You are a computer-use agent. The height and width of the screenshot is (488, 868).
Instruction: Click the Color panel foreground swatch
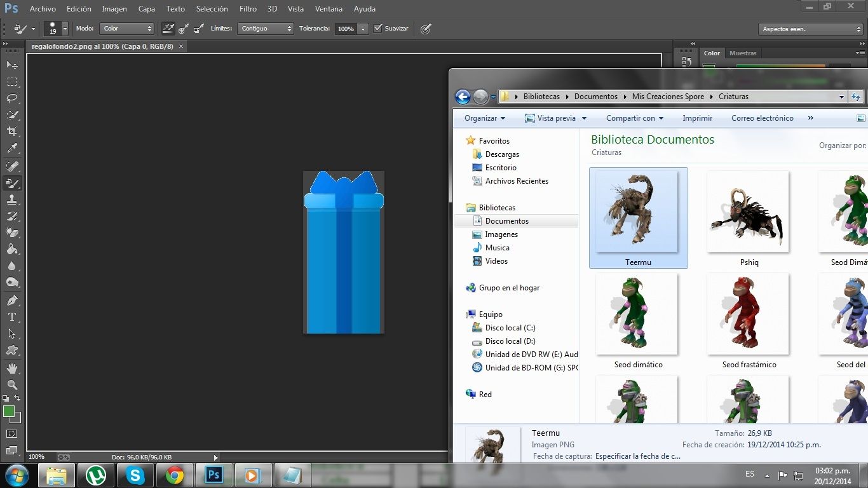[709, 67]
